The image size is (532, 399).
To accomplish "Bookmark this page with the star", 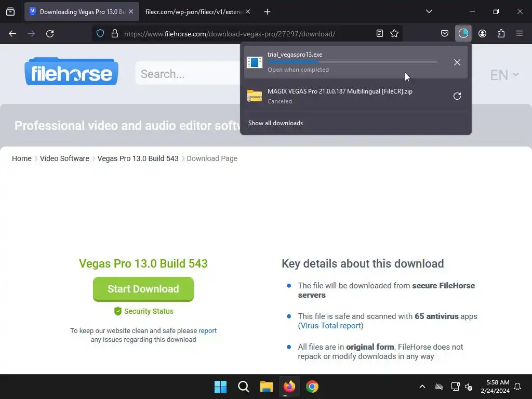I will coord(394,33).
